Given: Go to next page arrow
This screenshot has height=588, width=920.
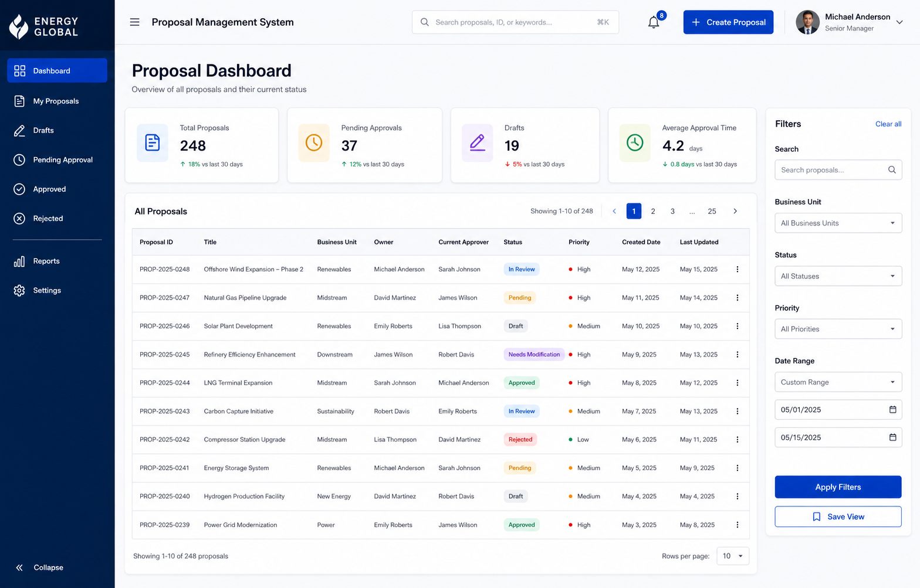Looking at the screenshot, I should (735, 211).
